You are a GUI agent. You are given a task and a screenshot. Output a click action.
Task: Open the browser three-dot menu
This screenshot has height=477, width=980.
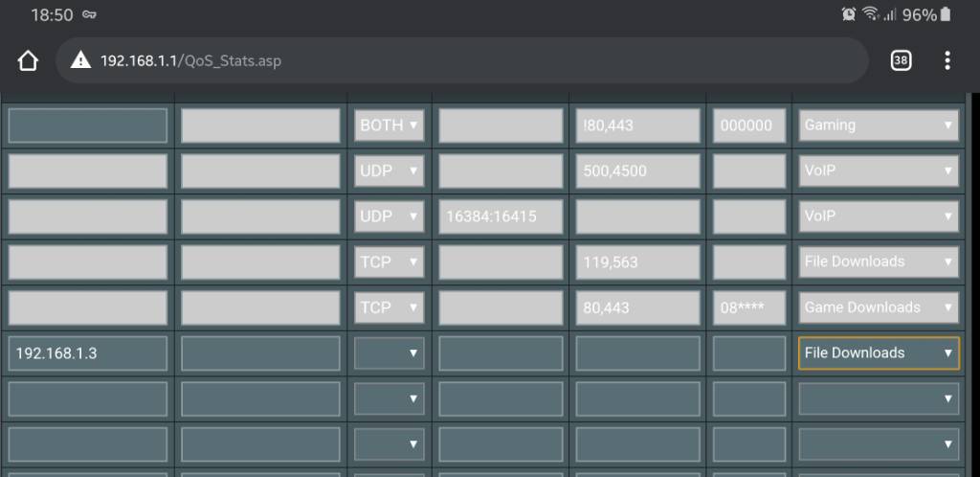947,61
